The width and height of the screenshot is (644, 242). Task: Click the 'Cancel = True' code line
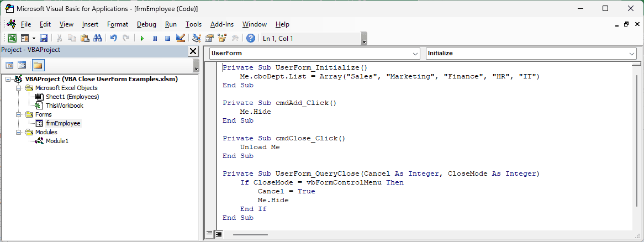click(x=286, y=192)
